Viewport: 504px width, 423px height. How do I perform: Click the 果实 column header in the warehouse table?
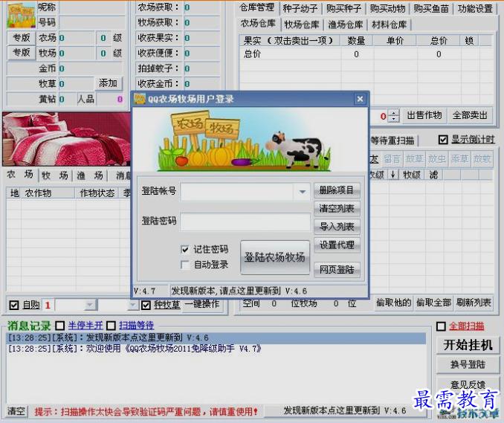click(x=289, y=40)
